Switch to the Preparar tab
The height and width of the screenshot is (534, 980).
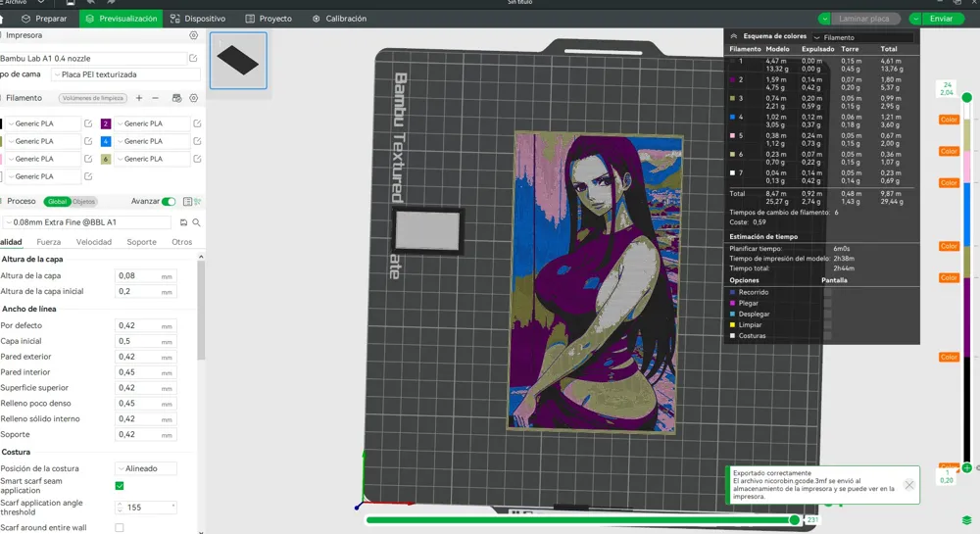coord(44,19)
